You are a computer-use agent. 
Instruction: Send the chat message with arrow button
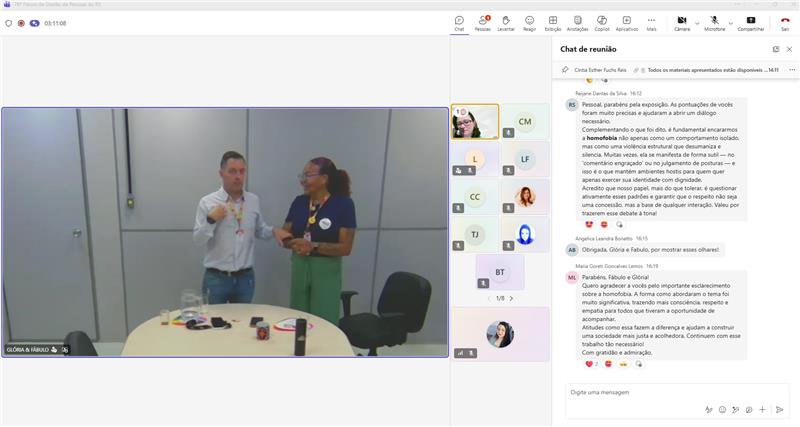(779, 409)
